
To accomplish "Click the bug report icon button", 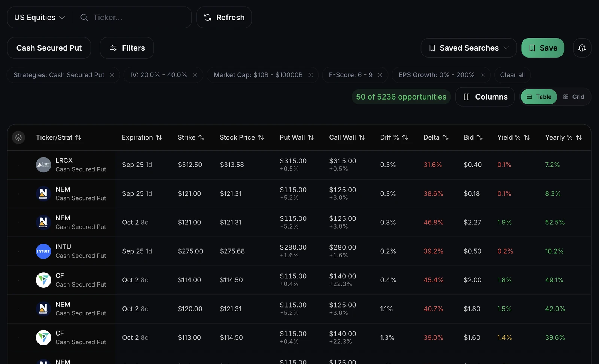I will [582, 48].
